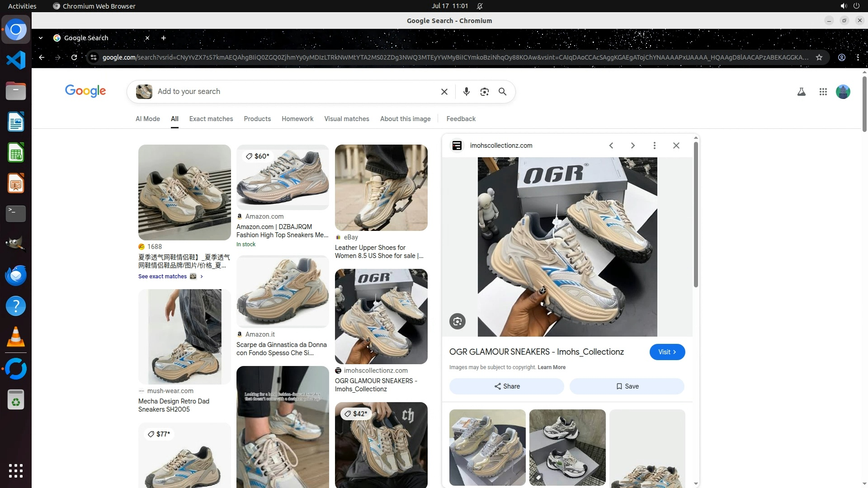The image size is (868, 488).
Task: Reload the page
Action: pos(74,57)
